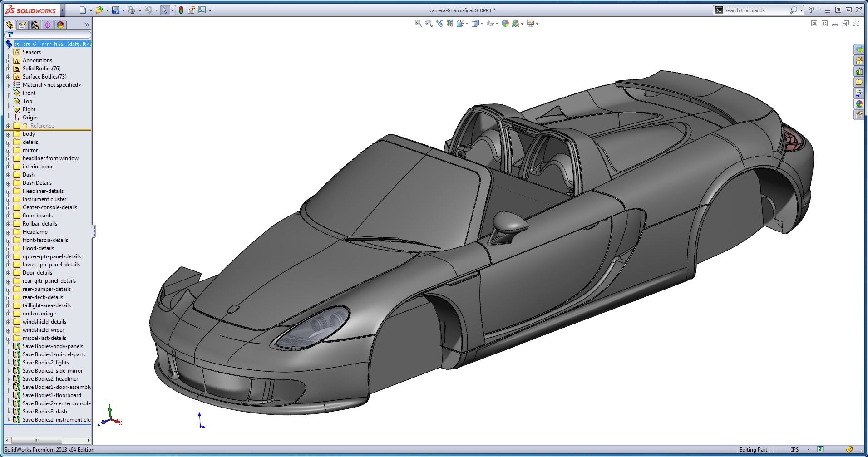Switch to the ConfigurationManager tab
Viewport: 868px width, 457px height.
tap(35, 25)
